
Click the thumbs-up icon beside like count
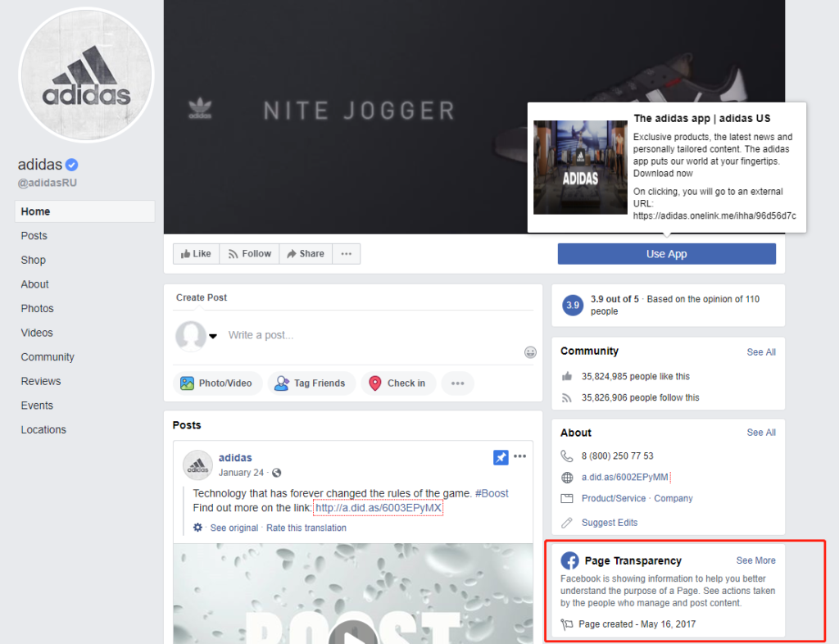coord(567,377)
